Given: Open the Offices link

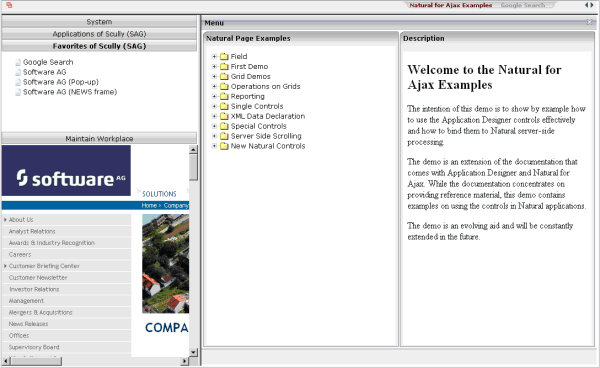Looking at the screenshot, I should pyautogui.click(x=19, y=335).
